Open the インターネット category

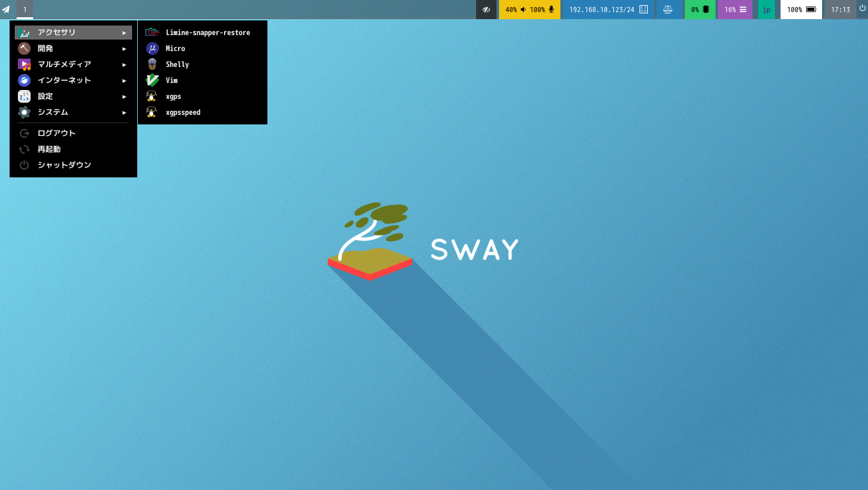point(73,80)
